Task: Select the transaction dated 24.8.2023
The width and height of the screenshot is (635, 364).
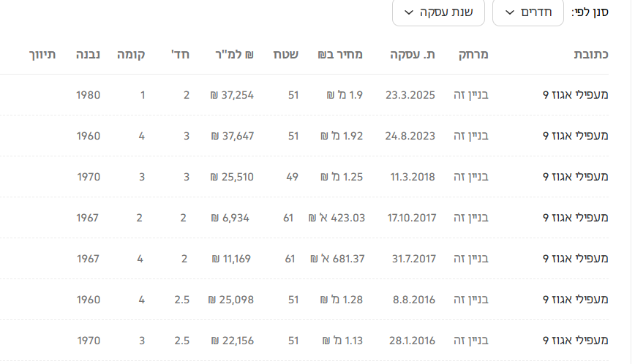Action: (x=410, y=136)
